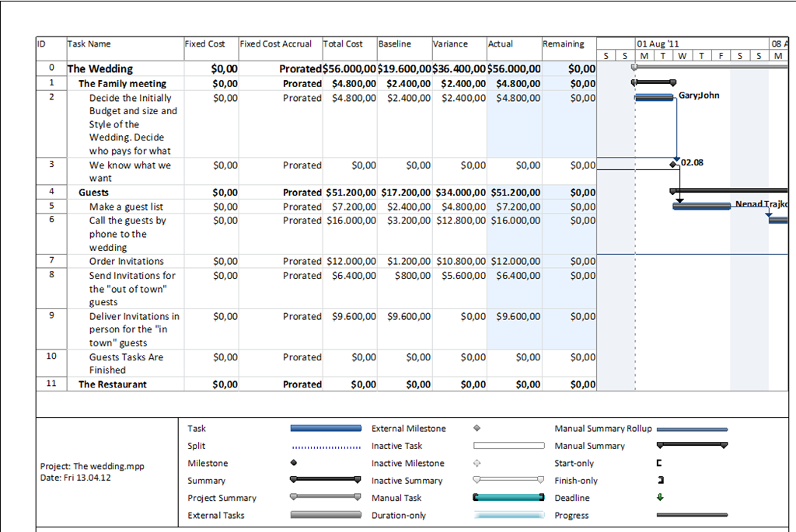Click the External Milestone gray diamond symbol

click(x=477, y=429)
